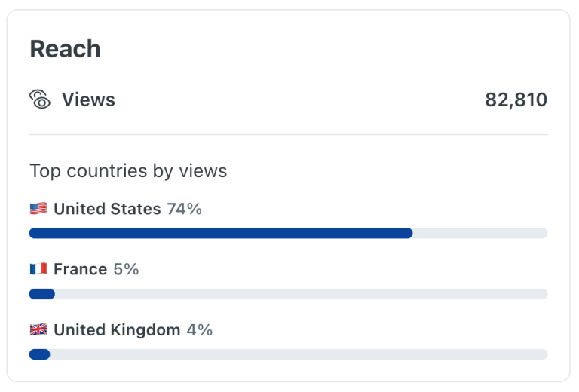Click the United States country name
This screenshot has height=392, width=579.
pos(107,209)
